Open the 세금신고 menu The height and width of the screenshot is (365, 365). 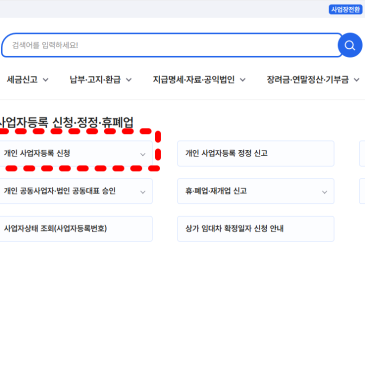coord(28,80)
